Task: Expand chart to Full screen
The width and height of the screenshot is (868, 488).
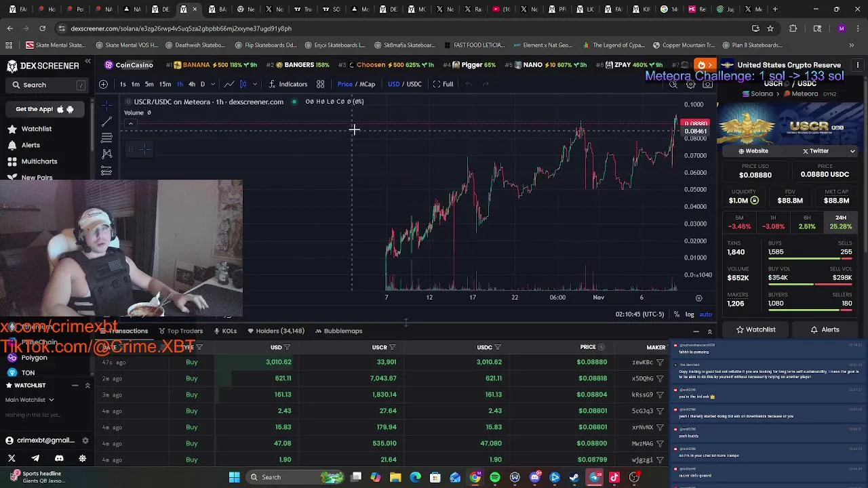Action: pos(443,84)
